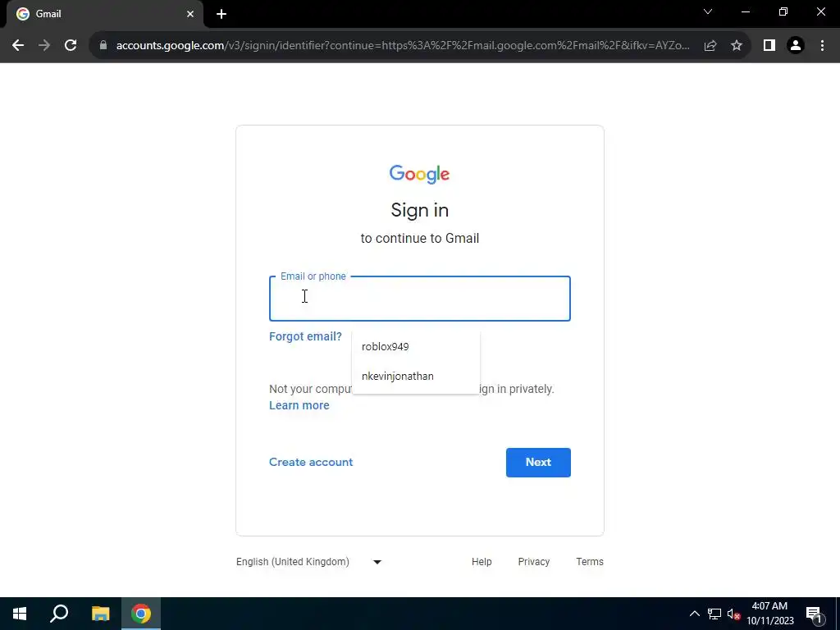Open Windows search from taskbar
Screen dimensions: 840x630
[59, 614]
